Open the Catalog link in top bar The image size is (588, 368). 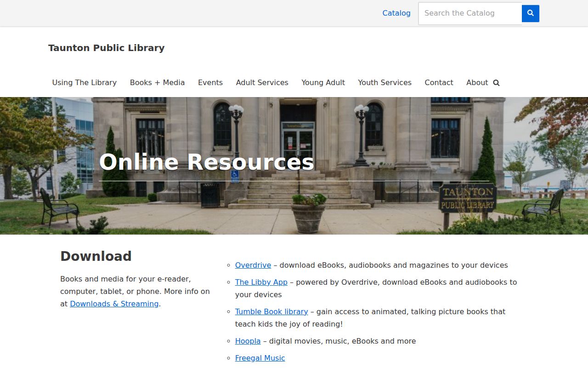click(x=396, y=13)
